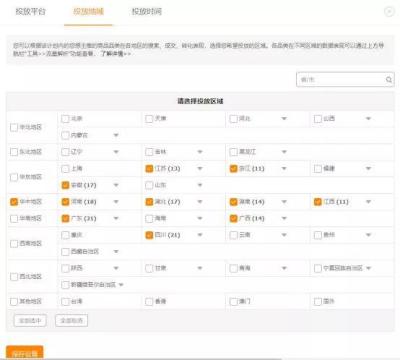Viewport: 400px width, 360px height.
Task: Uncheck the 湖南 (14) checkbox
Action: point(234,202)
